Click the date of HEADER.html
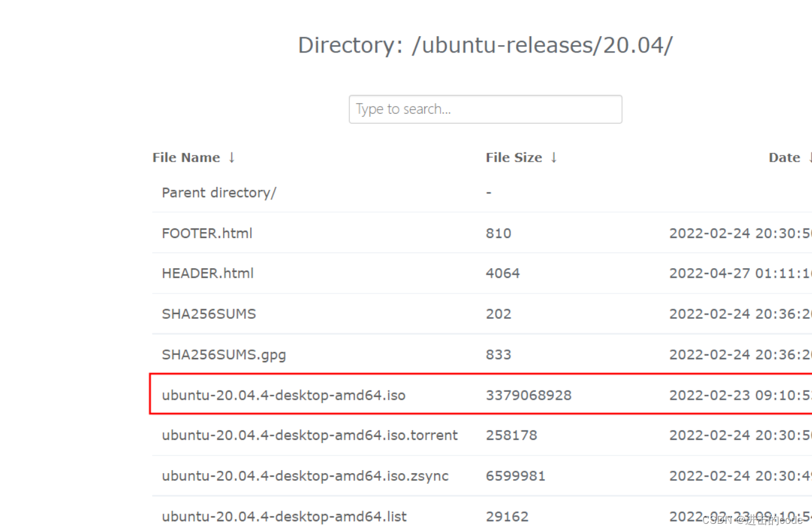Viewport: 812px width, 531px height. coord(740,274)
